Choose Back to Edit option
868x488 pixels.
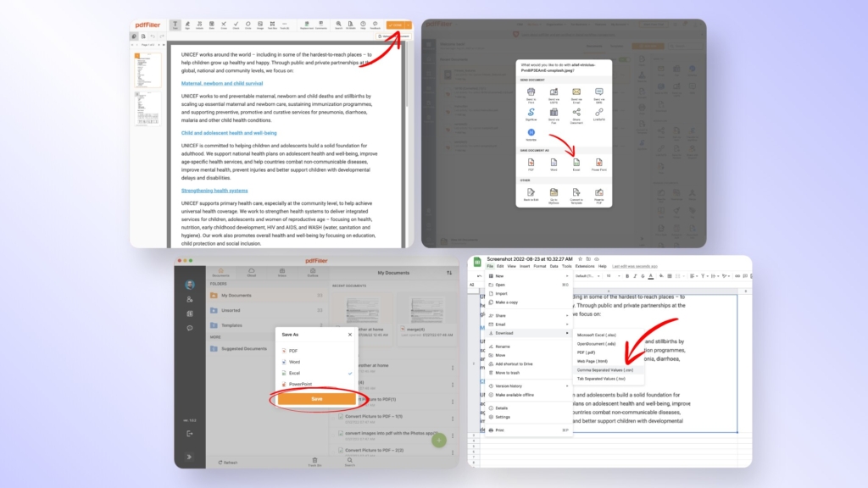point(531,195)
